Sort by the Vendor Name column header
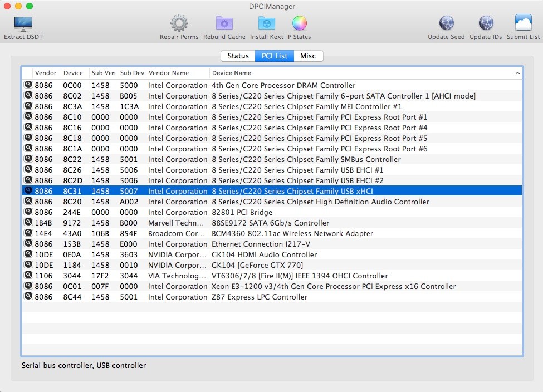The image size is (543, 392). (169, 73)
